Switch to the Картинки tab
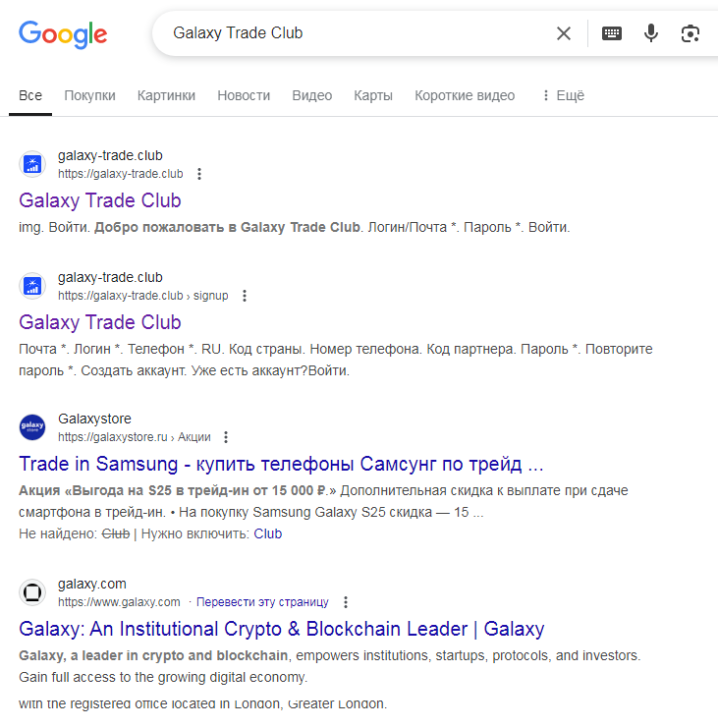 pyautogui.click(x=166, y=95)
